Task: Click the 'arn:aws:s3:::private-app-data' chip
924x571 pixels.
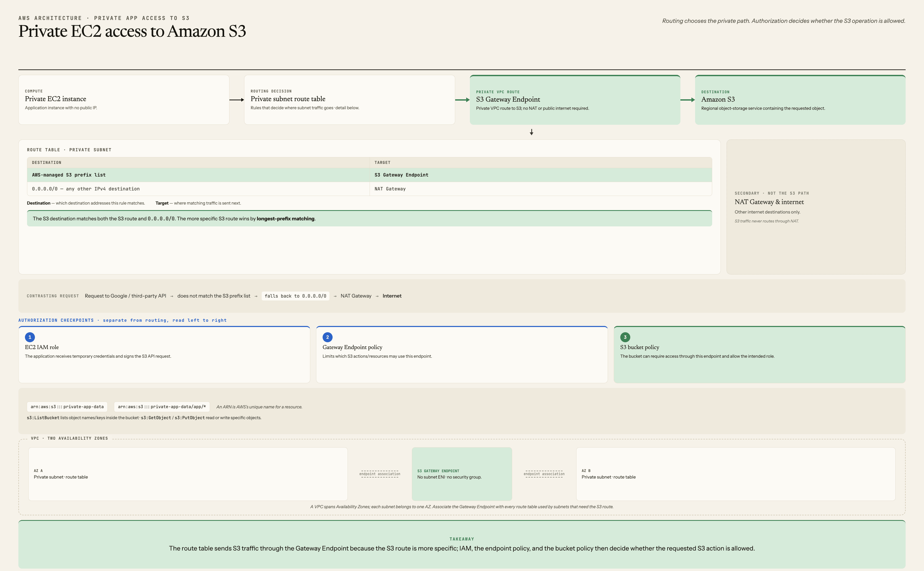Action: point(67,407)
